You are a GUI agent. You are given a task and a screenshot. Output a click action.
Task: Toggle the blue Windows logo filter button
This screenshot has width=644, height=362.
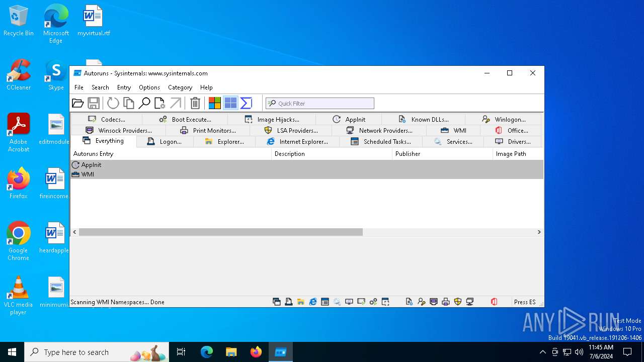click(x=230, y=103)
